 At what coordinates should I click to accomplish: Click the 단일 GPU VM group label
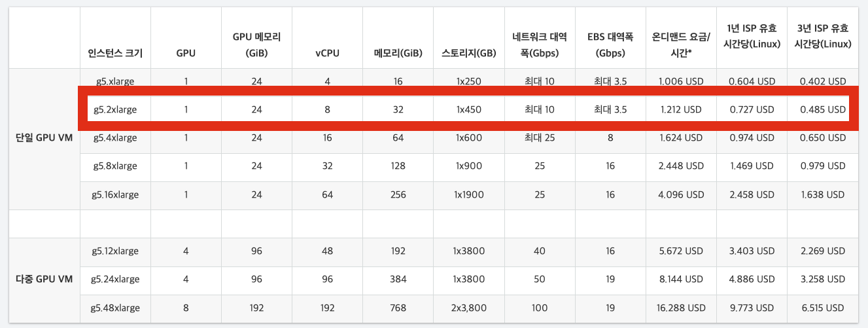point(44,138)
